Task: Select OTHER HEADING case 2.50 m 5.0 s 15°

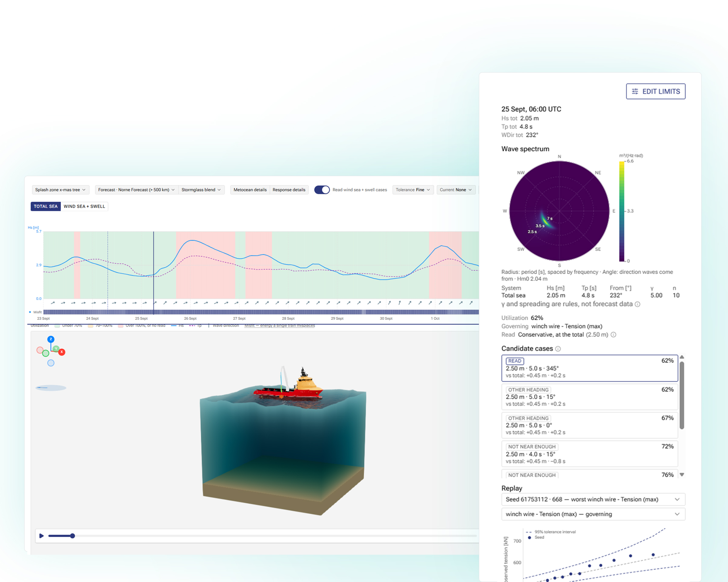Action: tap(590, 397)
